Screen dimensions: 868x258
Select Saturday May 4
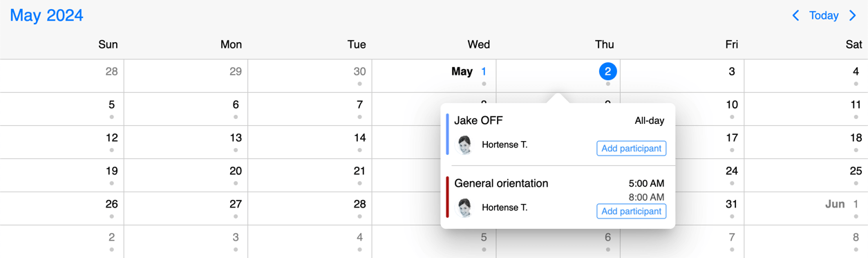point(856,71)
